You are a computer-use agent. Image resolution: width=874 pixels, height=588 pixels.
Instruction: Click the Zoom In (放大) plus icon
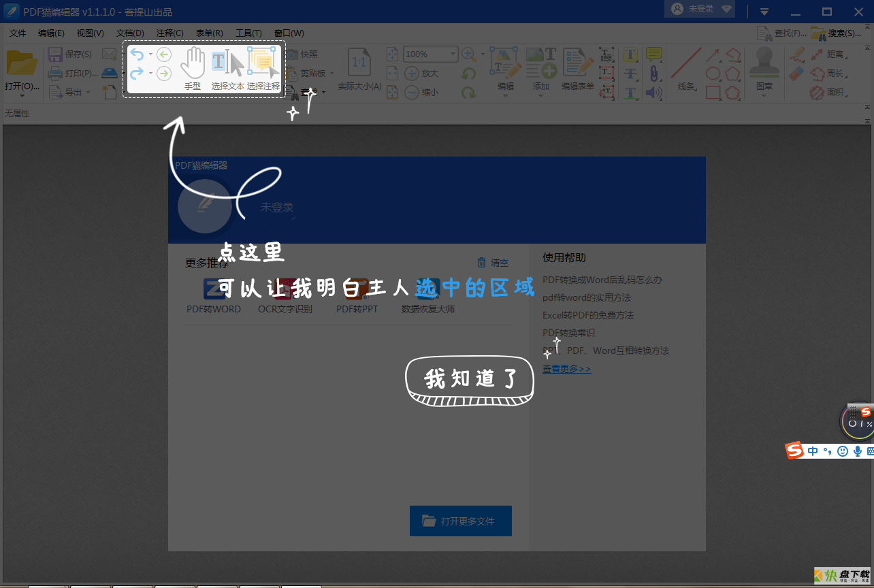pyautogui.click(x=412, y=73)
